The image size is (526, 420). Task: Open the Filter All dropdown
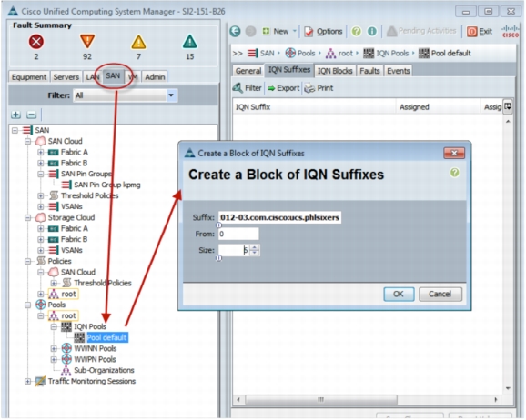pyautogui.click(x=171, y=95)
